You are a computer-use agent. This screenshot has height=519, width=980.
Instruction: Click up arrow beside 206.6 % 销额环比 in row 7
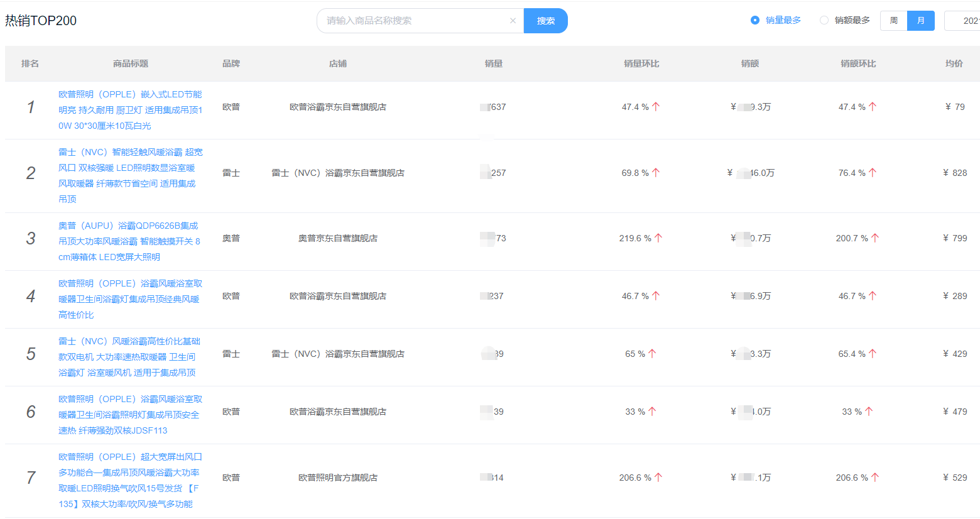pyautogui.click(x=875, y=478)
